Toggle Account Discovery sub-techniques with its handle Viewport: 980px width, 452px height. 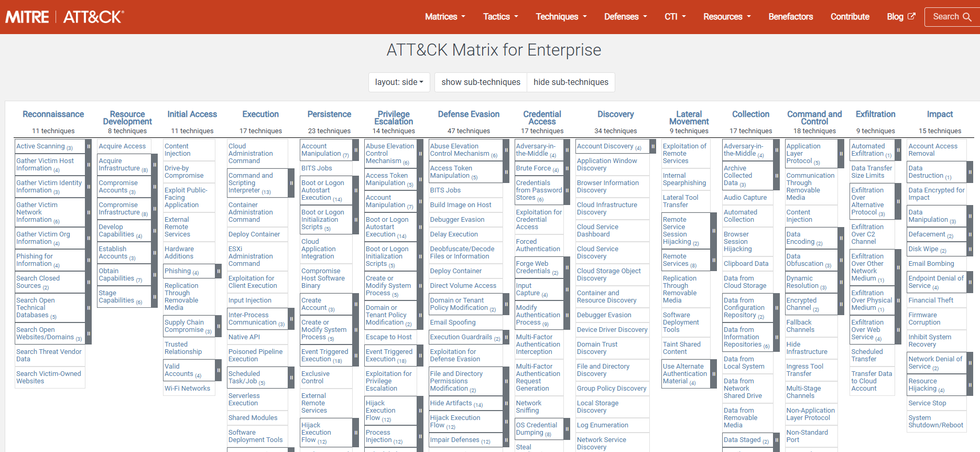point(653,146)
